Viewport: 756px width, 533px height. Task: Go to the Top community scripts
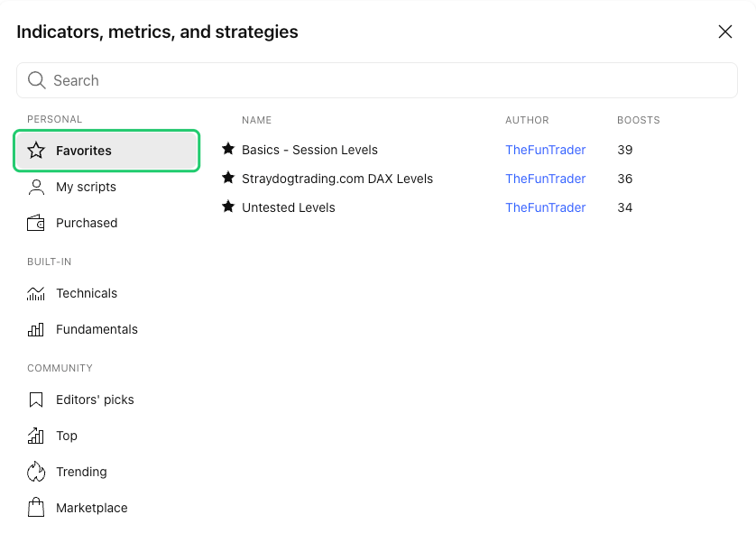click(x=106, y=437)
